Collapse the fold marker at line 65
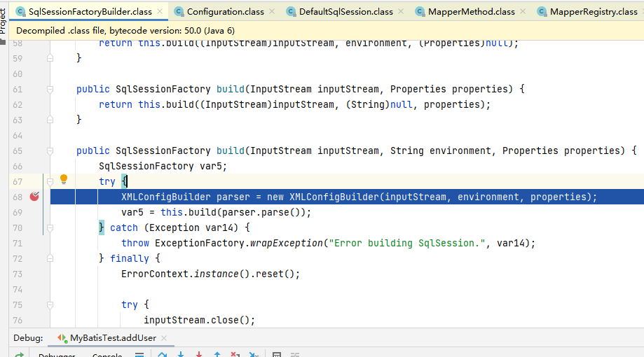 click(x=50, y=150)
